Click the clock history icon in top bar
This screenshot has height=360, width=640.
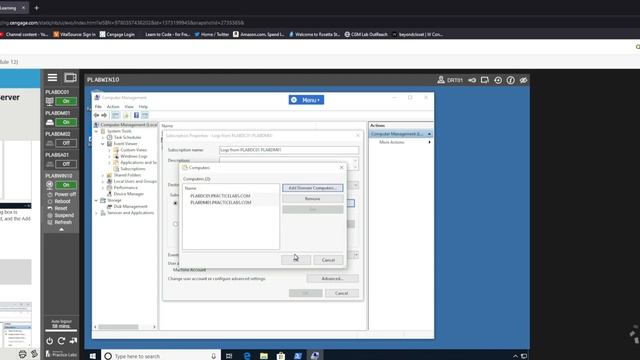[498, 80]
